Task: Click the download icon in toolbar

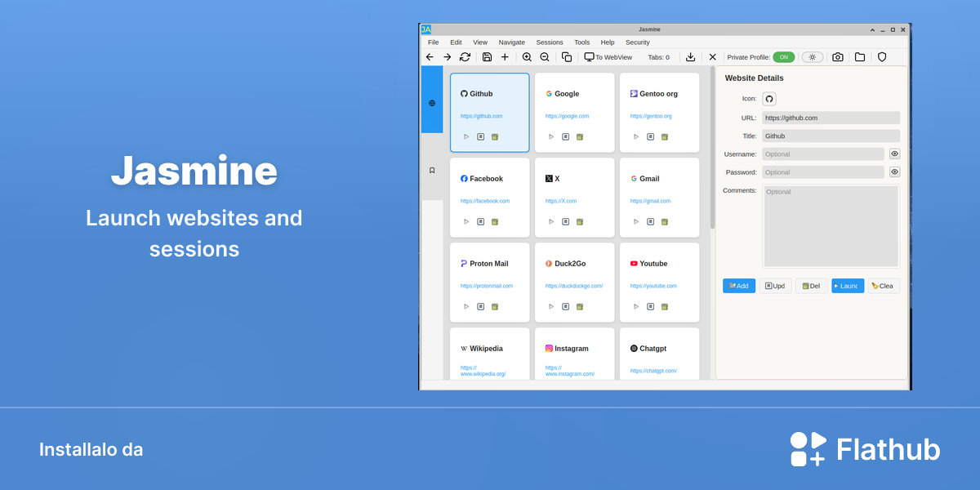Action: click(690, 57)
